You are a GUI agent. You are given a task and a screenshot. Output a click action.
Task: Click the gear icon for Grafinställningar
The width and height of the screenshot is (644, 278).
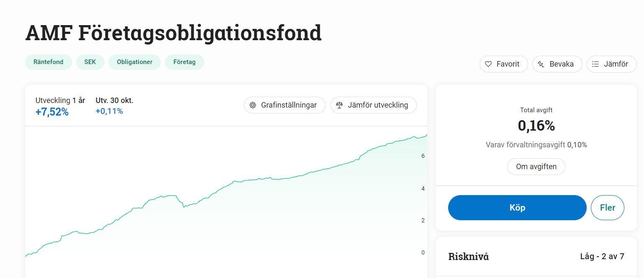tap(253, 105)
